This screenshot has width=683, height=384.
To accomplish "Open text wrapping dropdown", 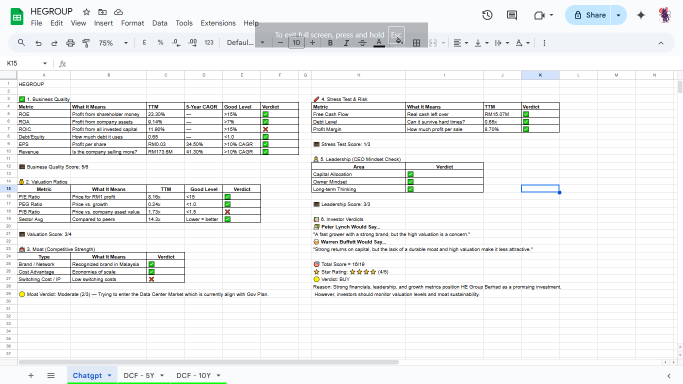I will tap(502, 43).
